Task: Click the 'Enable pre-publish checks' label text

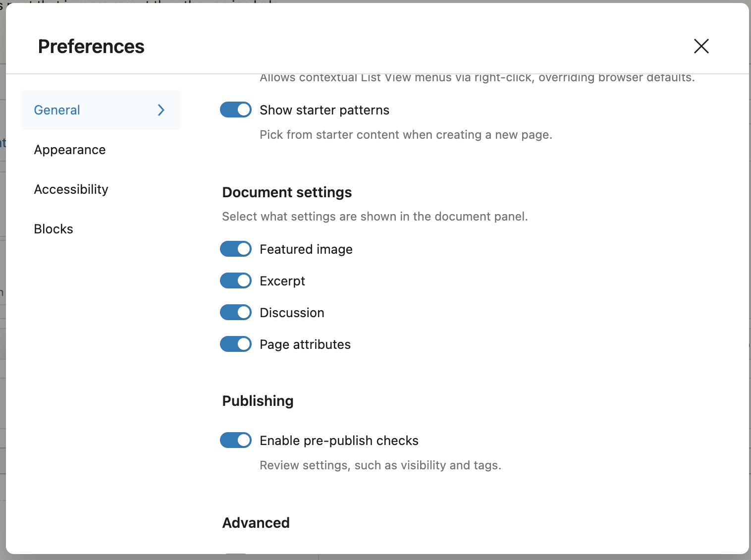Action: [x=339, y=441]
